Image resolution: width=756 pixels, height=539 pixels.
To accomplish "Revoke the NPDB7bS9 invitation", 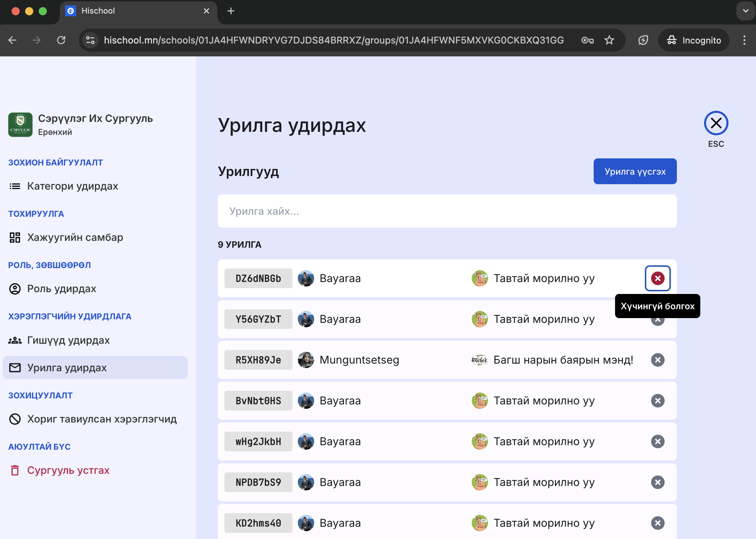I will tap(658, 482).
